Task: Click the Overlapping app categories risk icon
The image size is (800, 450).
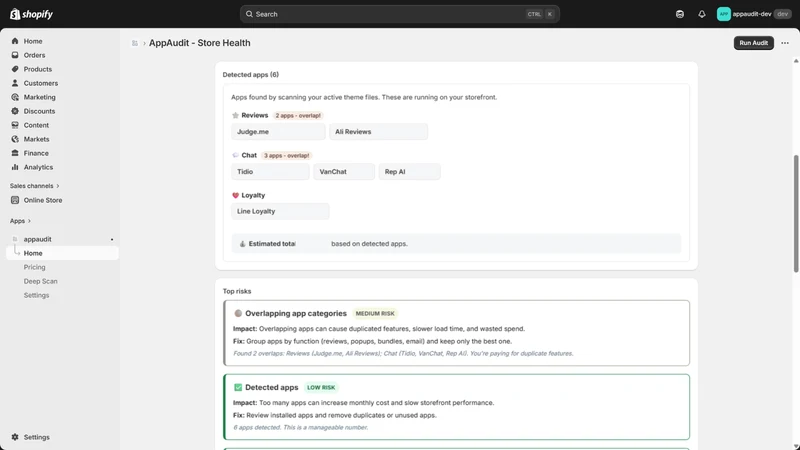Action: click(x=238, y=313)
